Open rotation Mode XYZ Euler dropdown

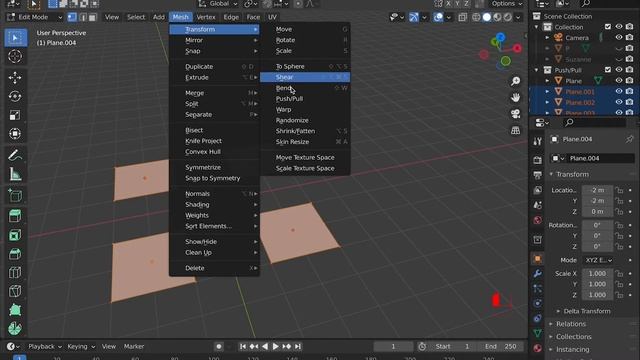pos(598,260)
